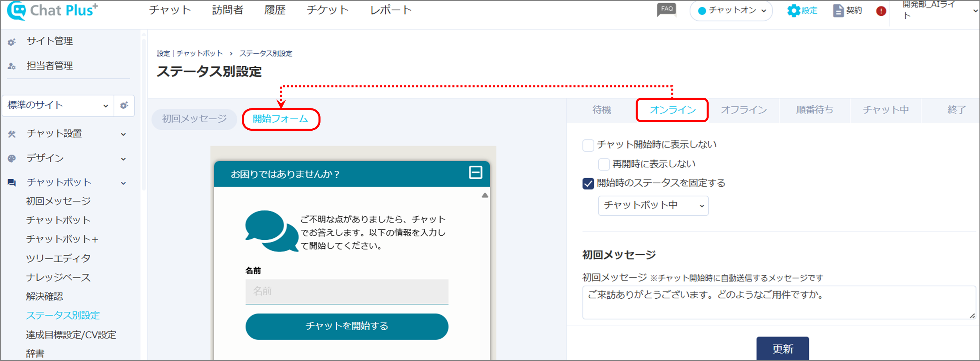Open the '履歴' top menu
This screenshot has height=361, width=980.
(275, 10)
